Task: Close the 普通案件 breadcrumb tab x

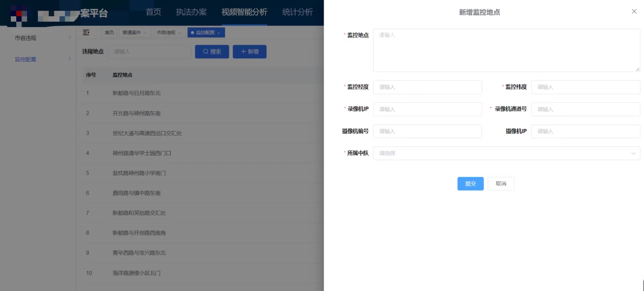Action: (145, 33)
